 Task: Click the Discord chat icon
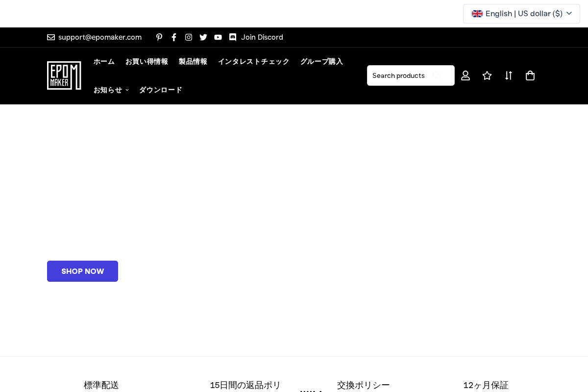(x=233, y=37)
